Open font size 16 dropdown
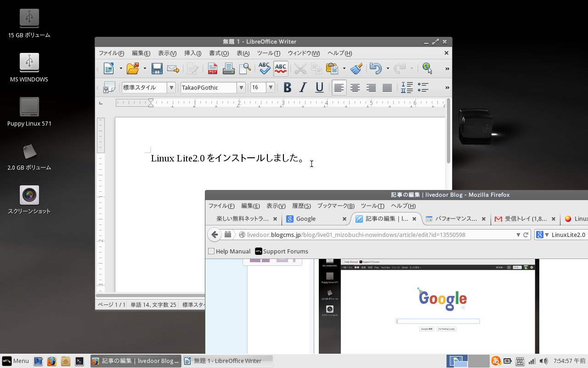The width and height of the screenshot is (588, 368). [x=271, y=87]
